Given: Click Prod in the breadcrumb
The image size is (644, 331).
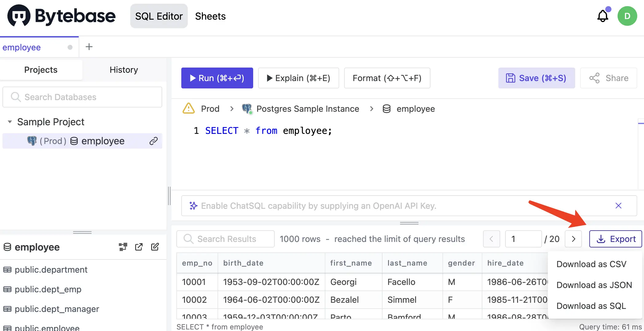Looking at the screenshot, I should point(210,109).
